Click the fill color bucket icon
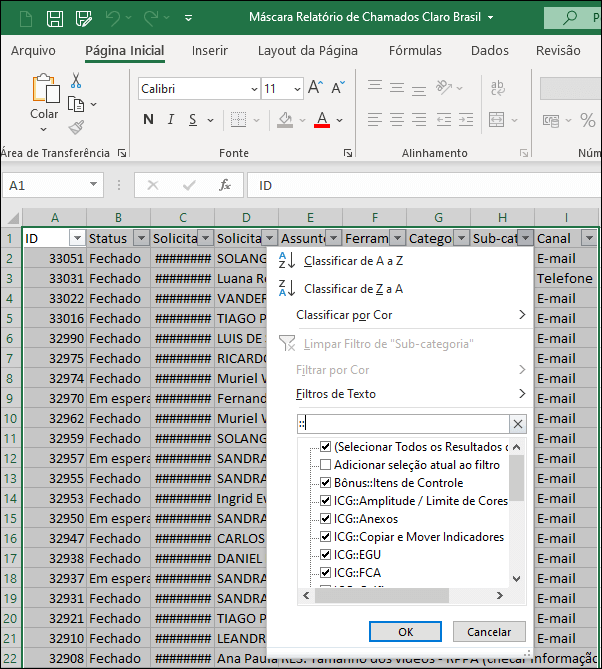Screen dimensions: 602x669 tap(285, 119)
